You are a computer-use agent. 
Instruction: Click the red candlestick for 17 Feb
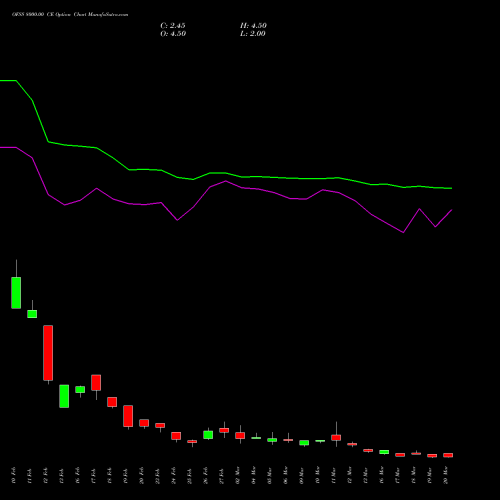tap(96, 382)
